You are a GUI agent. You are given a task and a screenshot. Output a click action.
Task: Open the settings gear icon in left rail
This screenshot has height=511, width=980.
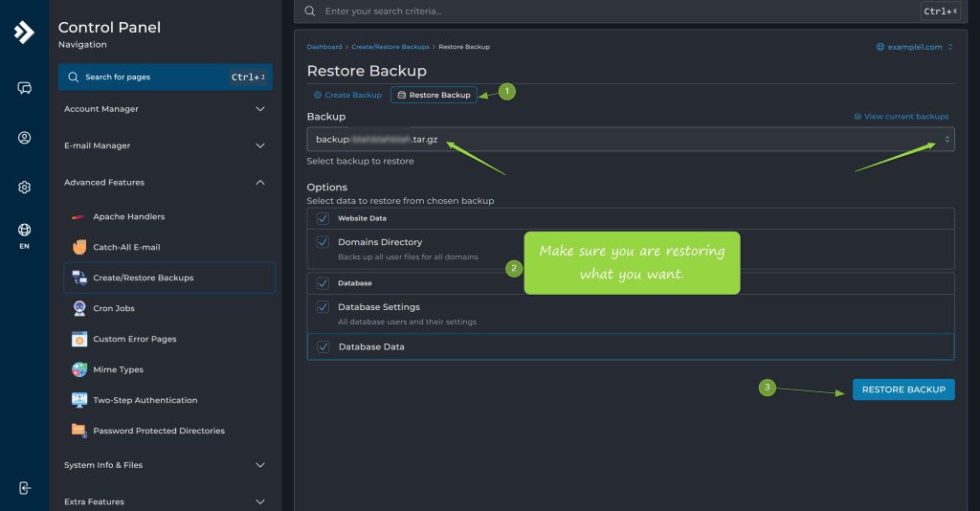[x=24, y=188]
